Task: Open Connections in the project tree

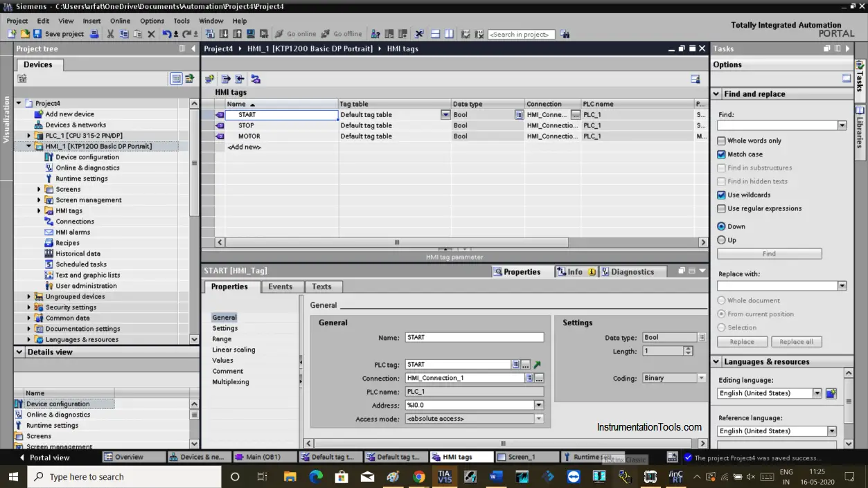Action: pos(75,222)
